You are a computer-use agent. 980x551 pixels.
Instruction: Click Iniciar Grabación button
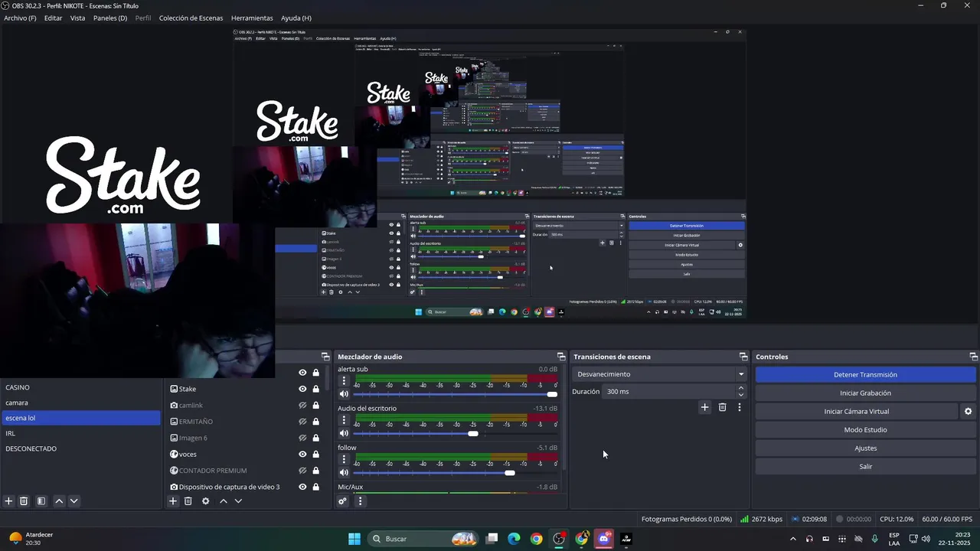point(865,393)
